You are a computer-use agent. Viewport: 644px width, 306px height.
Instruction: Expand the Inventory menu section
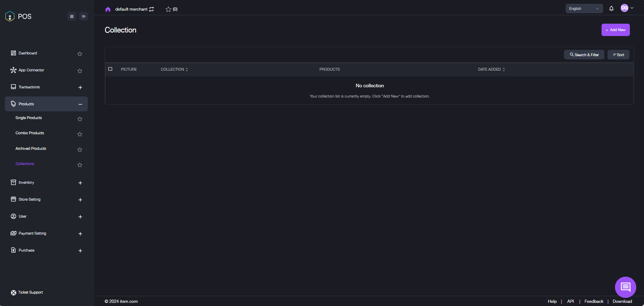pos(80,183)
